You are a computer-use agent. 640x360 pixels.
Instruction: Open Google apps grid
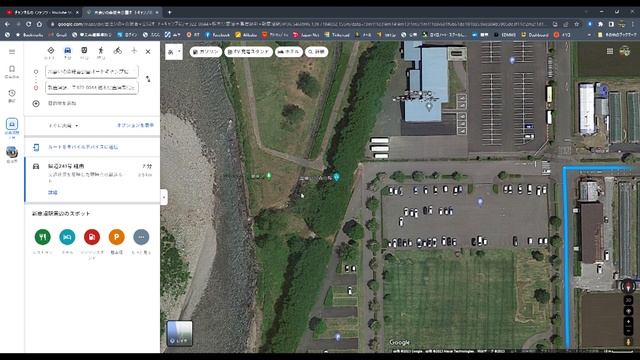click(x=610, y=51)
